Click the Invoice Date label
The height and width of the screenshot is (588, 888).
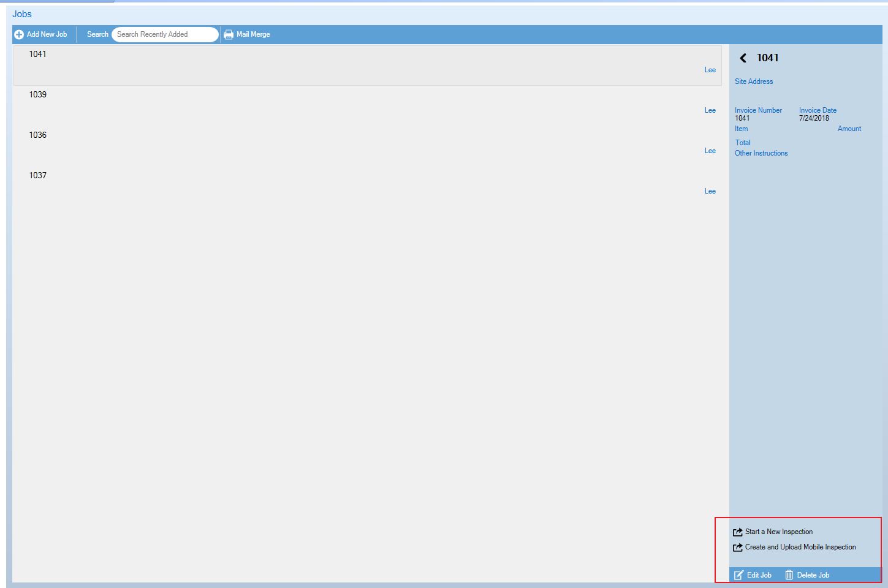tap(818, 110)
